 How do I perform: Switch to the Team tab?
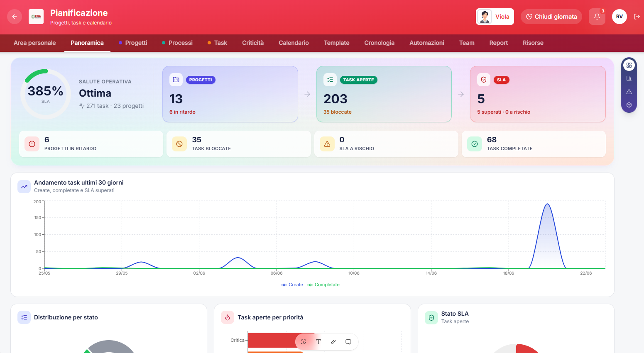pos(467,43)
